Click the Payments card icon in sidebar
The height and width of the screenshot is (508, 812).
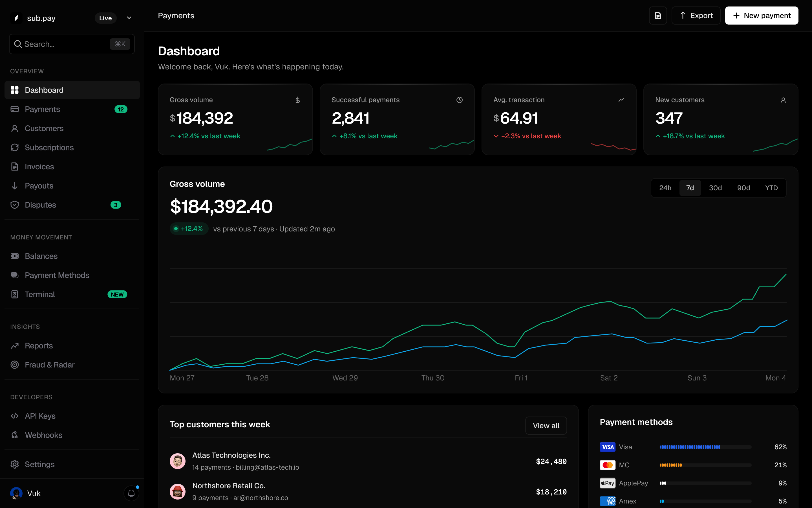(15, 109)
